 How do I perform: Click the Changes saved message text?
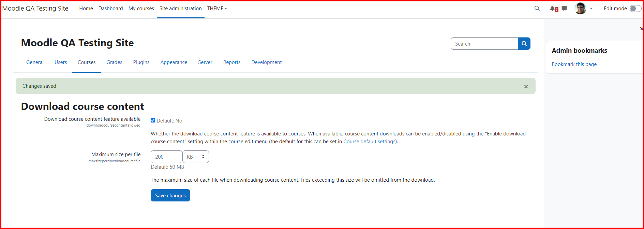click(39, 86)
